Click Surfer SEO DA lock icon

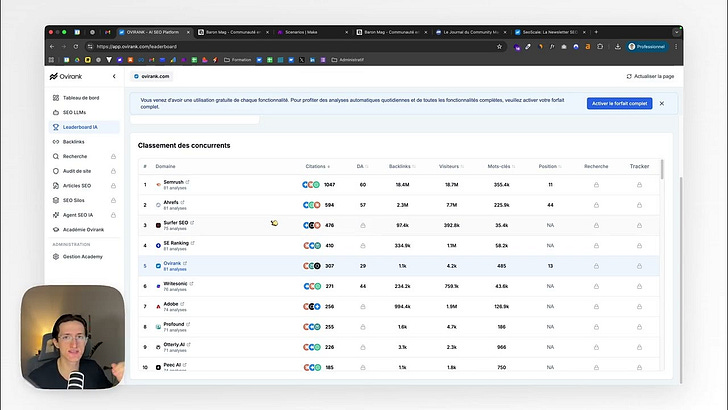pyautogui.click(x=363, y=225)
